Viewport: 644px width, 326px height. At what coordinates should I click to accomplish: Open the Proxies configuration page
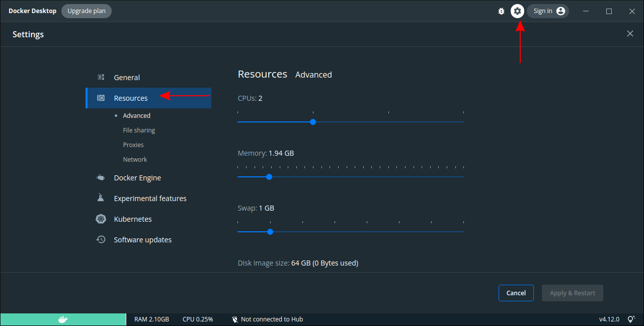[x=133, y=145]
